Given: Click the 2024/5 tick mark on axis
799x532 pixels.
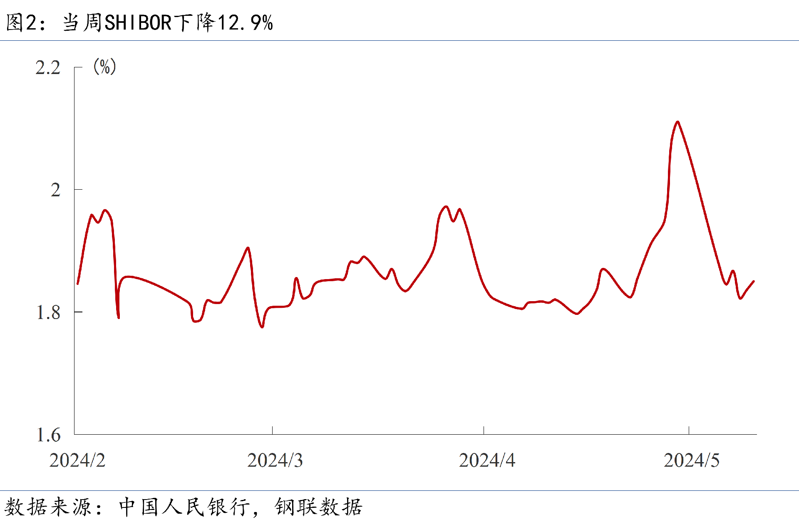Looking at the screenshot, I should (x=689, y=431).
